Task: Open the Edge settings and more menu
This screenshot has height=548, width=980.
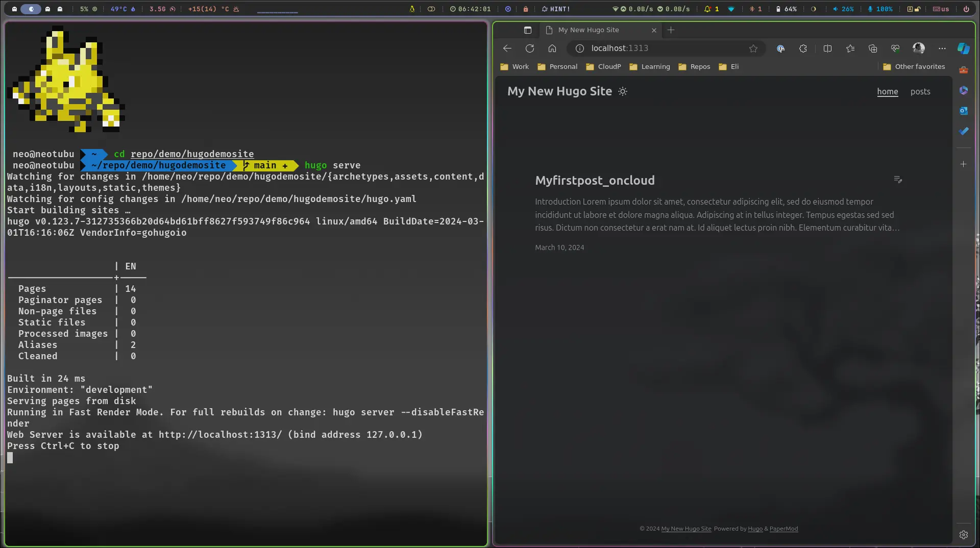Action: point(942,48)
